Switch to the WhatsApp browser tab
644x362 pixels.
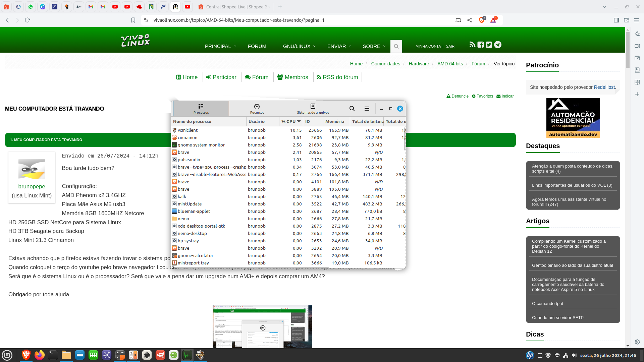point(31,7)
